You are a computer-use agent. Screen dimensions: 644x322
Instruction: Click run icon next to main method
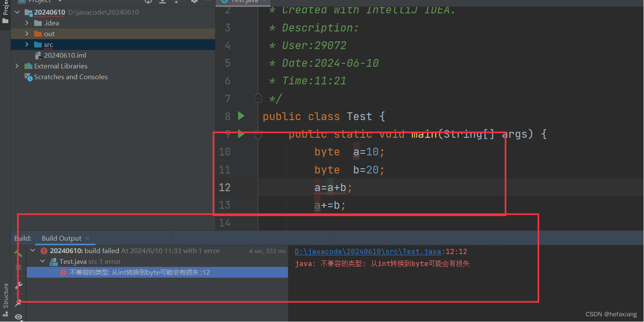click(241, 134)
